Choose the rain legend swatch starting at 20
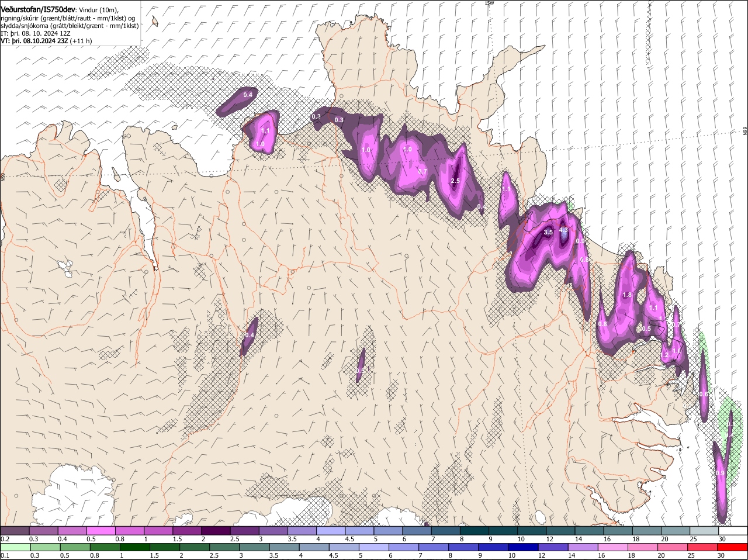Viewport: 748px width, 560px height. [x=672, y=547]
